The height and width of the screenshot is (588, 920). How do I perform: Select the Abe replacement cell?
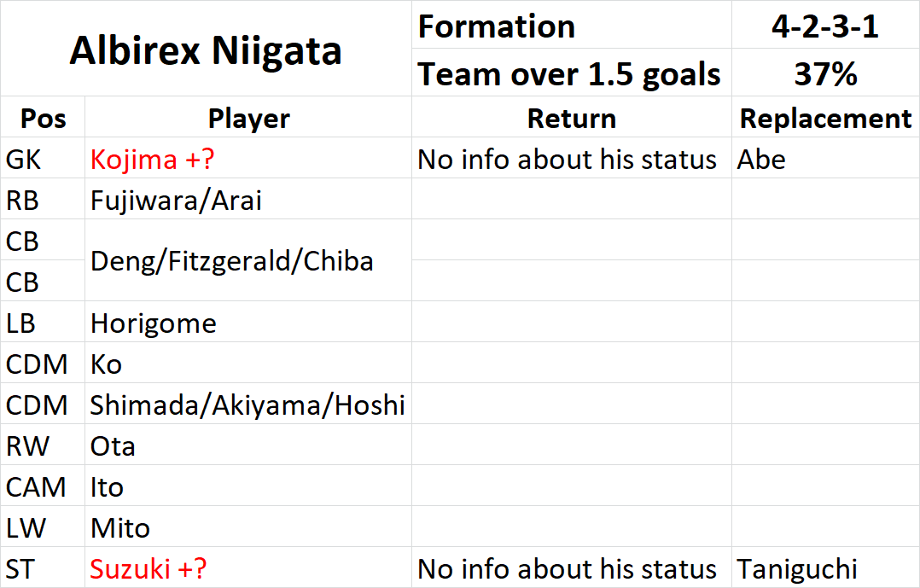pos(825,159)
